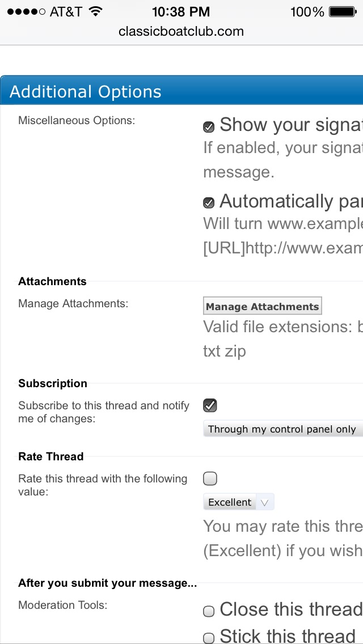This screenshot has width=363, height=644.
Task: Uncheck the subscribe to this thread checkbox
Action: click(210, 405)
